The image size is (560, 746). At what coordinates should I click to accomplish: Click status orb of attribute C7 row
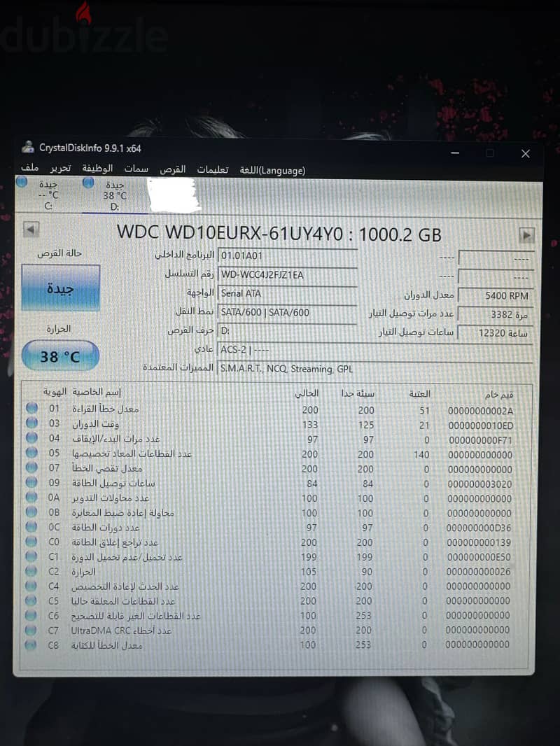click(x=31, y=630)
